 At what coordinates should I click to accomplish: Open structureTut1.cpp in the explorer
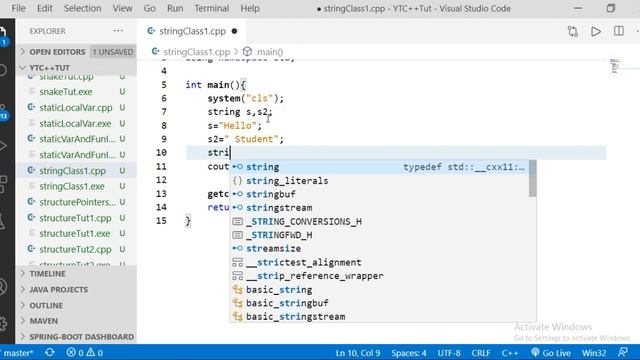point(76,218)
